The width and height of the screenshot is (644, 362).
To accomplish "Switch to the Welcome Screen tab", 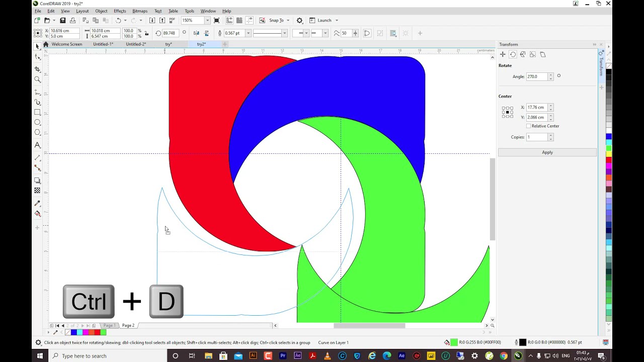I will point(66,44).
